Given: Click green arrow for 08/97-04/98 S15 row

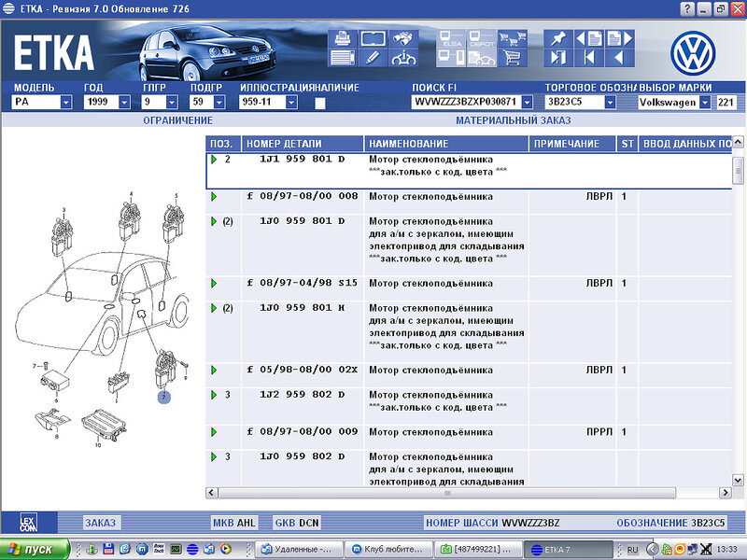Looking at the screenshot, I should click(x=214, y=284).
